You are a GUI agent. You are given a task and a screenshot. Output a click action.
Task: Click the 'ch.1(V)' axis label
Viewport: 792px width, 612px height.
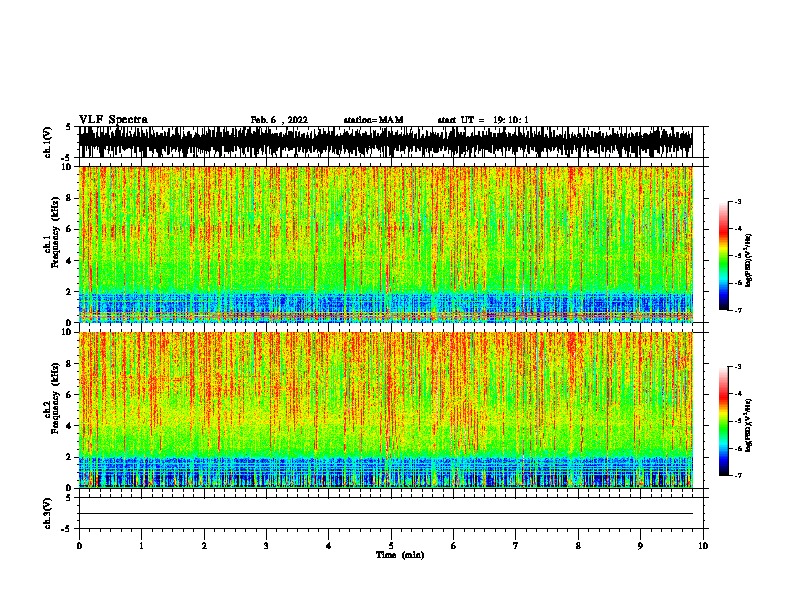[x=47, y=142]
